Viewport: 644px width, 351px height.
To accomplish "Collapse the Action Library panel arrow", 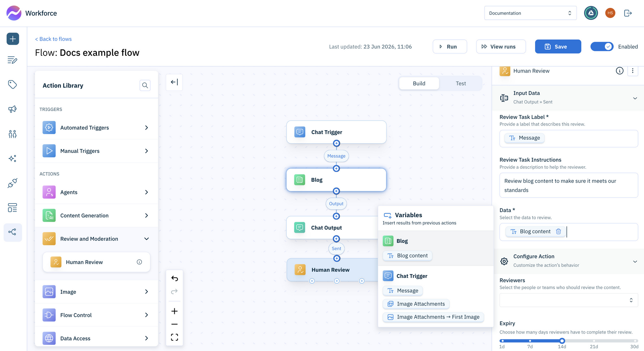I will [174, 82].
